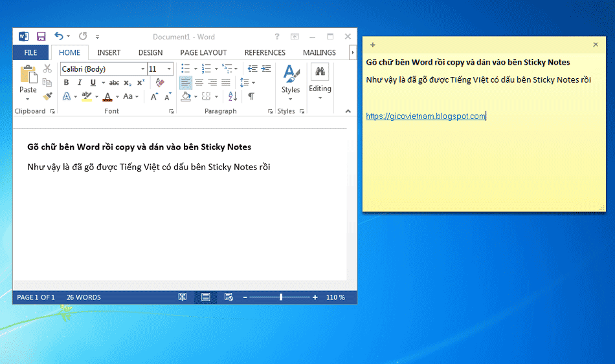The width and height of the screenshot is (615, 364).
Task: Click the red Font Color button
Action: (x=107, y=96)
